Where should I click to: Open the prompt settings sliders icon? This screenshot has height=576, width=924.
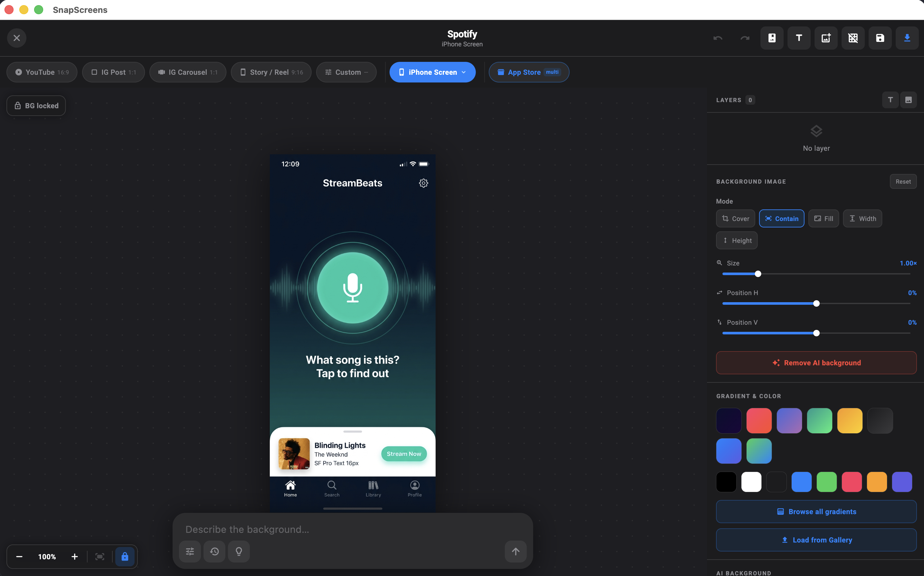click(x=190, y=551)
